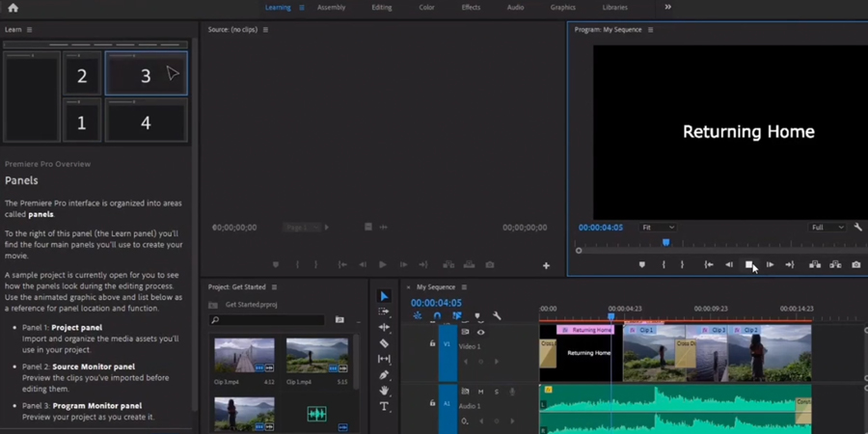Open Program Monitor wrench settings
868x434 pixels.
(858, 228)
